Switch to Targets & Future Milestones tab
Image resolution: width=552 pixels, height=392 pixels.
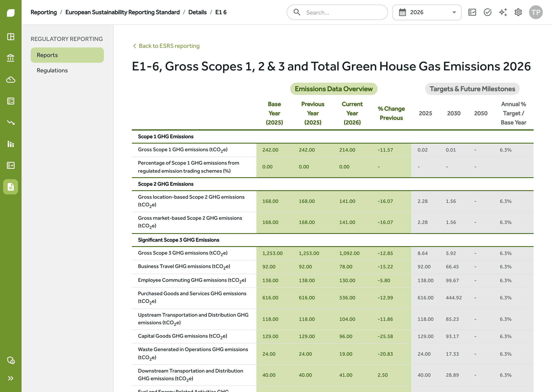tap(472, 89)
